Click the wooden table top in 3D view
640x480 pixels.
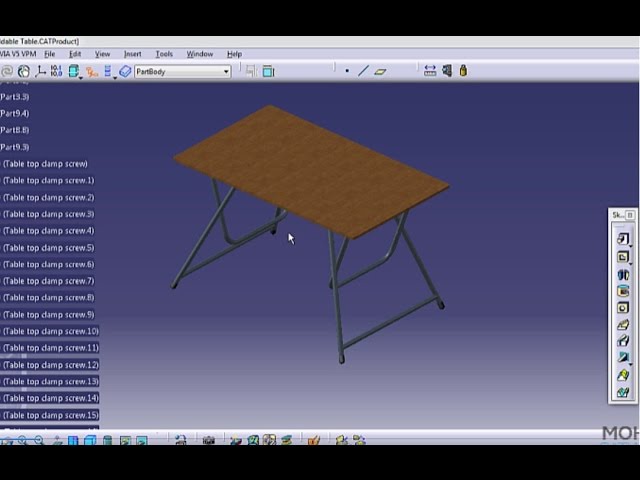(x=312, y=169)
